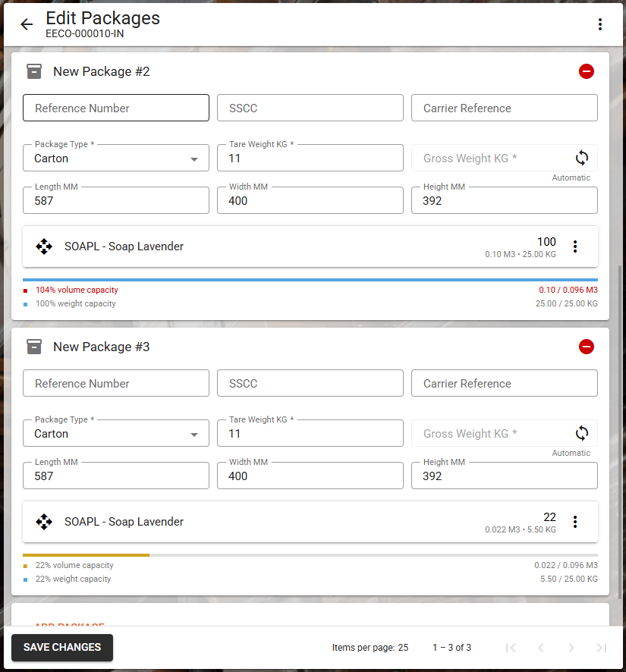The width and height of the screenshot is (626, 672).
Task: Open the Edit Packages overflow menu
Action: click(600, 24)
